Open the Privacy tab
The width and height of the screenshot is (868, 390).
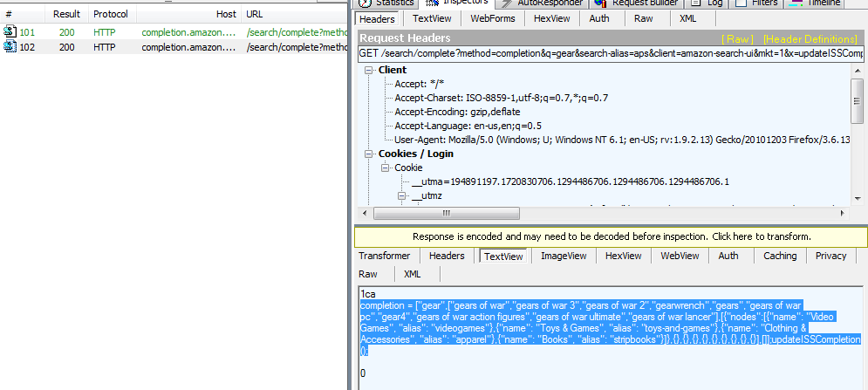pos(830,256)
